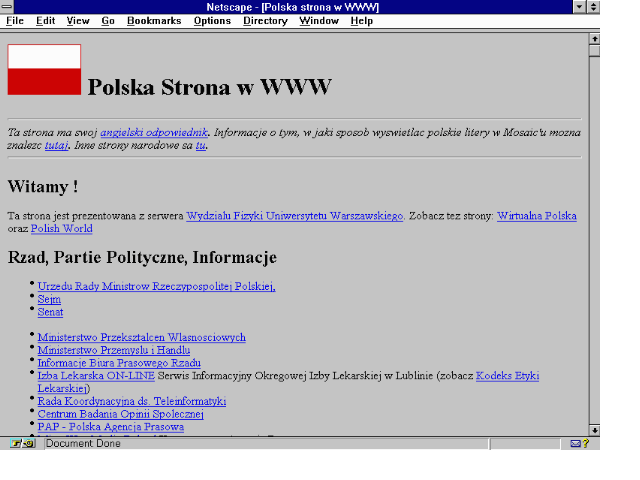Image resolution: width=640 pixels, height=480 pixels.
Task: Click the scrollbar up arrow
Action: [595, 39]
